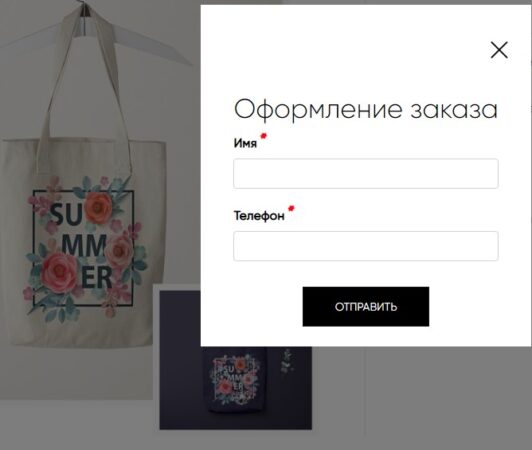Close the order form popup

click(x=499, y=50)
